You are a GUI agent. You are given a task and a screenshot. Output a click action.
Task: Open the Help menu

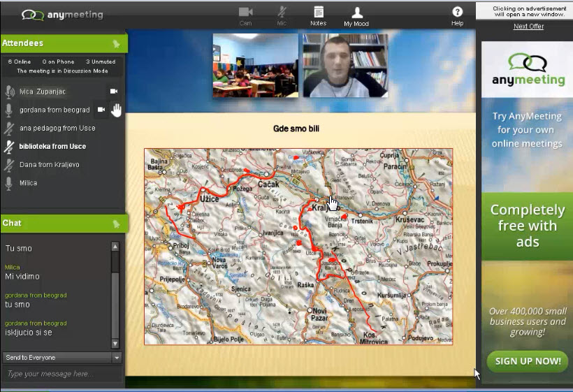click(x=457, y=15)
